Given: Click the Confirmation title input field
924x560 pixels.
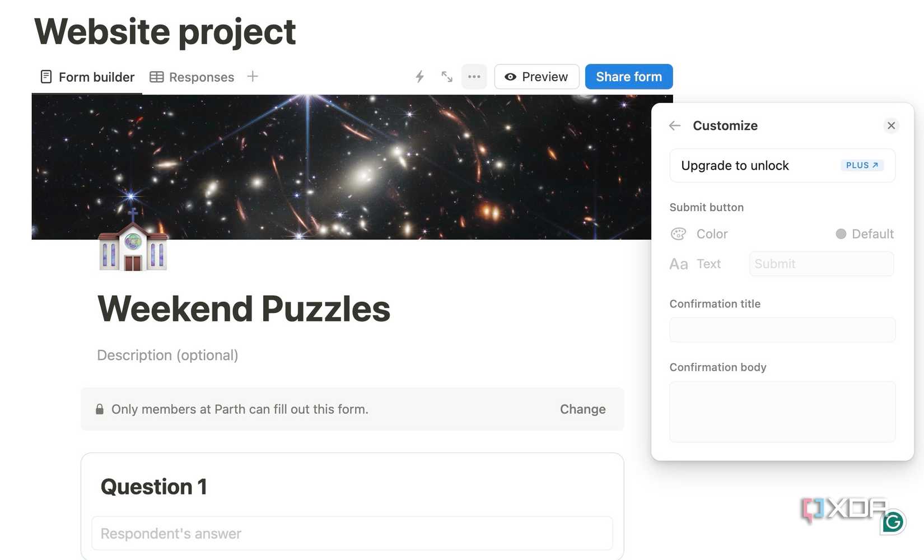Looking at the screenshot, I should point(782,330).
